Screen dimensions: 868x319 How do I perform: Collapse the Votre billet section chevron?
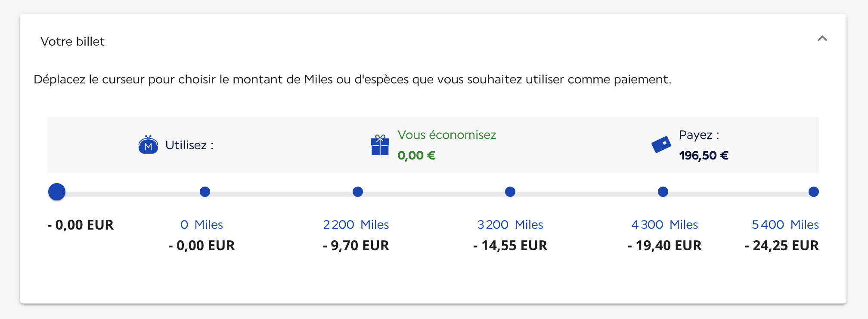[x=822, y=39]
